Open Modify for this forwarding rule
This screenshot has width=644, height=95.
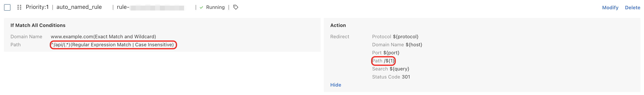610,7
